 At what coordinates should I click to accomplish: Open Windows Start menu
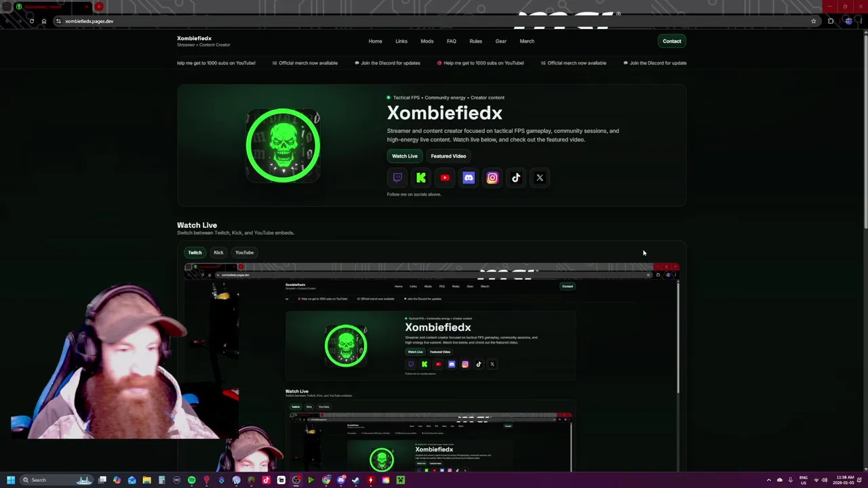pos(11,480)
